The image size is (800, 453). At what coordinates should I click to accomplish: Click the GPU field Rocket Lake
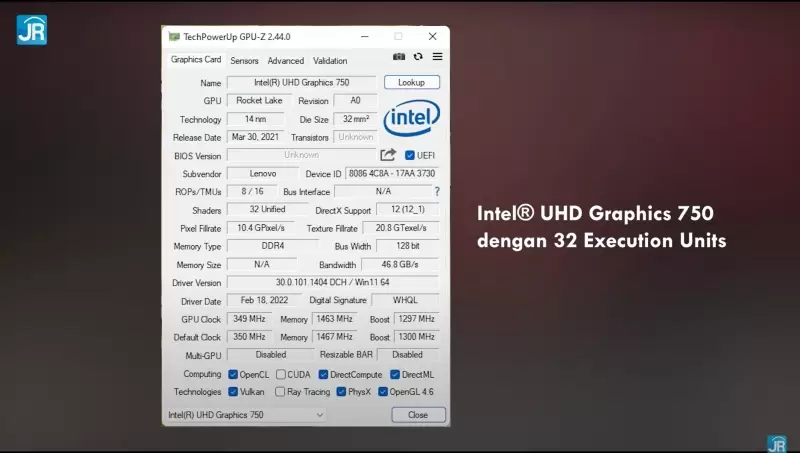point(259,100)
